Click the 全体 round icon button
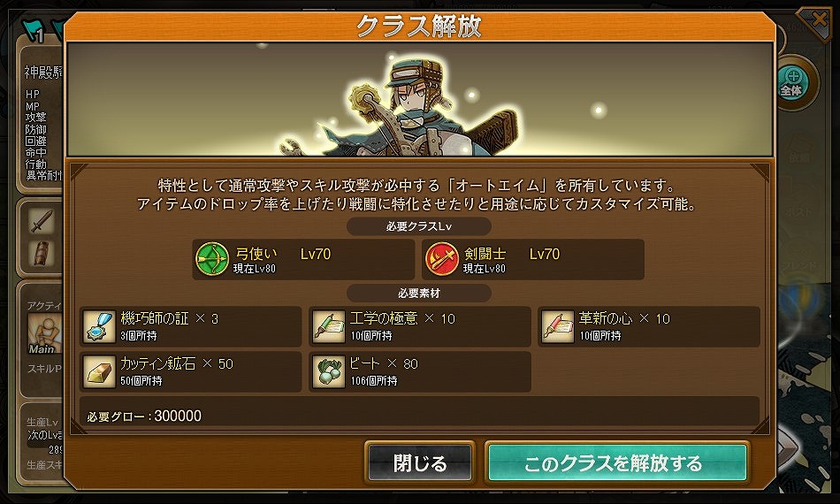Viewport: 840px width, 504px height. 795,83
